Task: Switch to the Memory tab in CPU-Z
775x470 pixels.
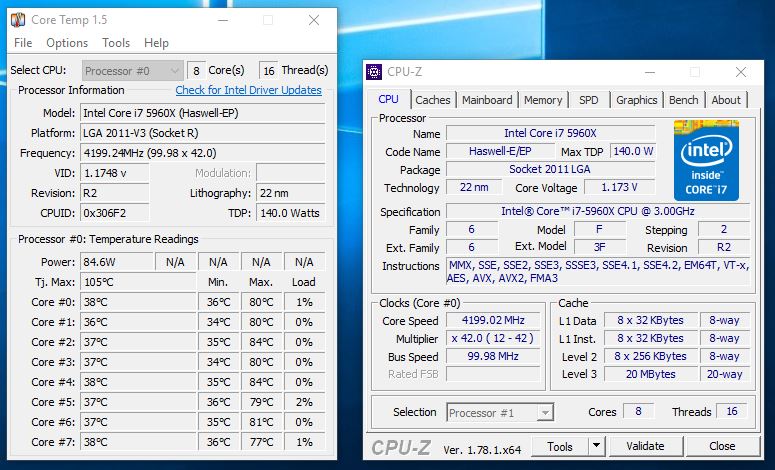Action: pyautogui.click(x=543, y=100)
